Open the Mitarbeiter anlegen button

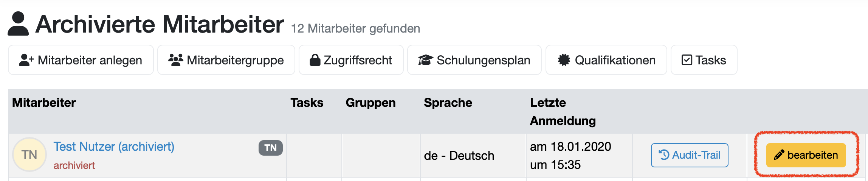(x=81, y=60)
